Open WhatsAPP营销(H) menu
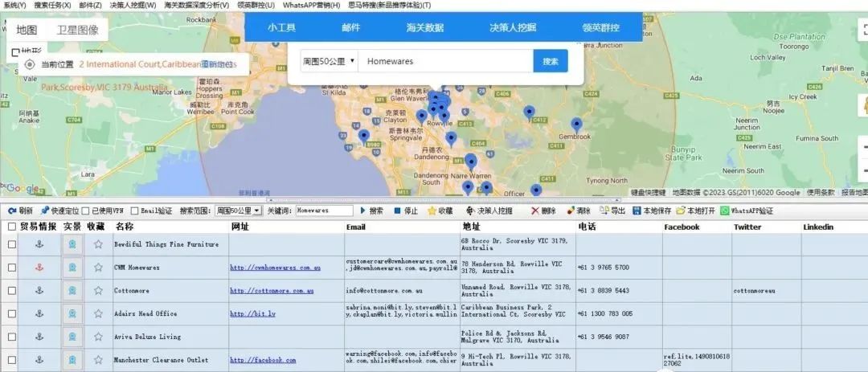The height and width of the screenshot is (372, 868). click(x=311, y=5)
